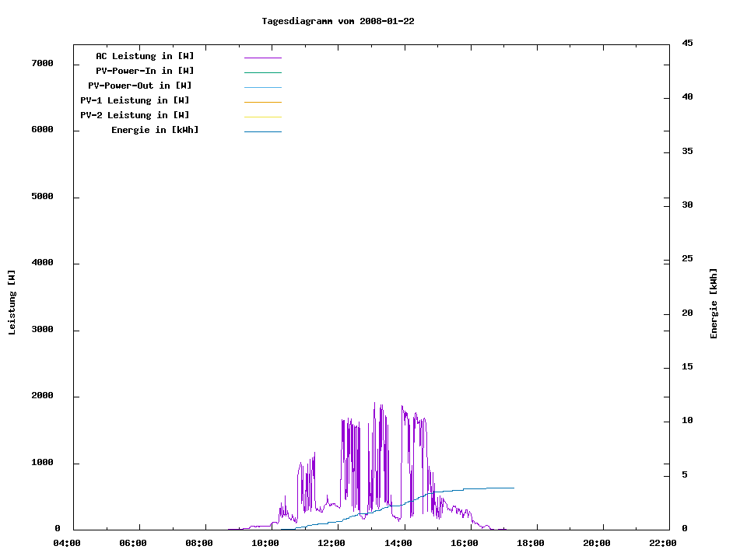Select the 12:00 time axis label
This screenshot has height=560, width=747.
click(332, 543)
